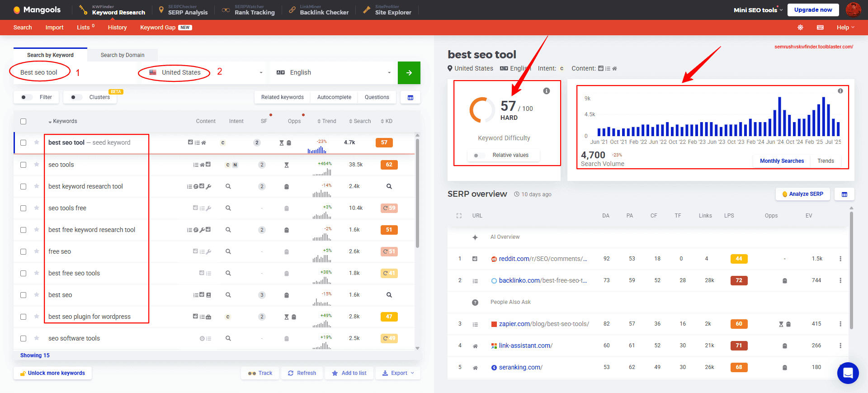This screenshot has height=393, width=868.
Task: Click the keyword input field
Action: point(75,73)
